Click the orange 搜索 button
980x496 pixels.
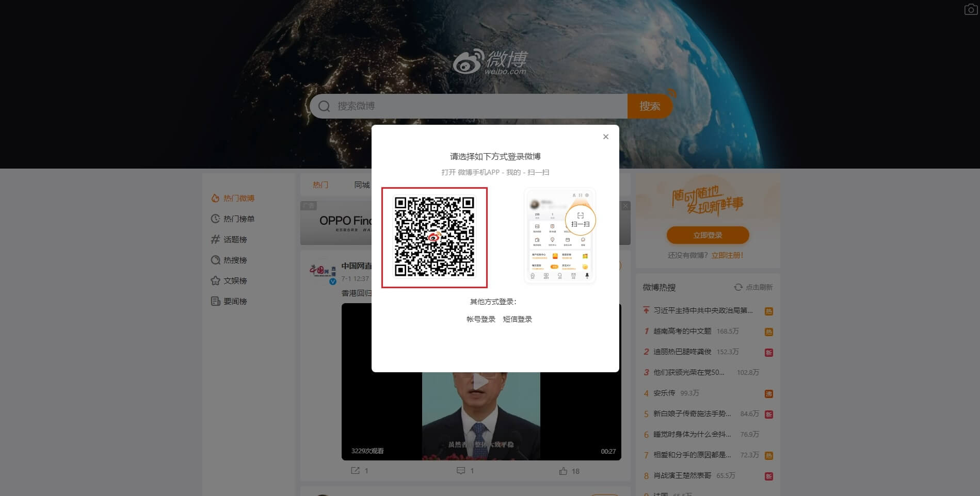click(650, 106)
